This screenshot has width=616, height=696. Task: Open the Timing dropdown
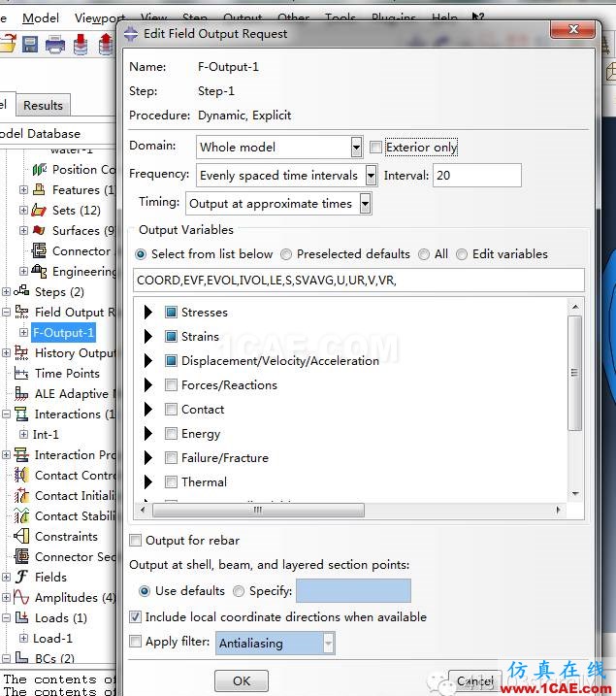pos(365,204)
